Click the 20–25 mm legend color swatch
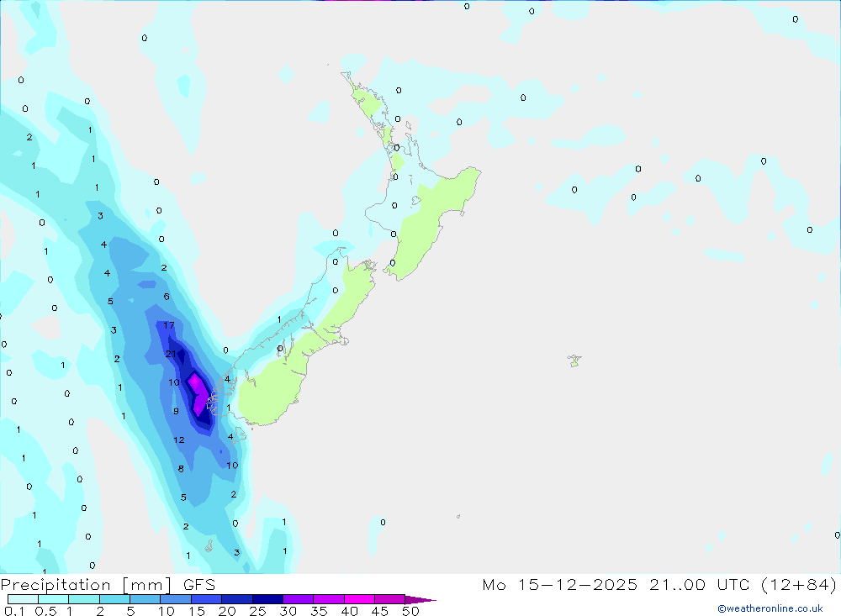 237,599
